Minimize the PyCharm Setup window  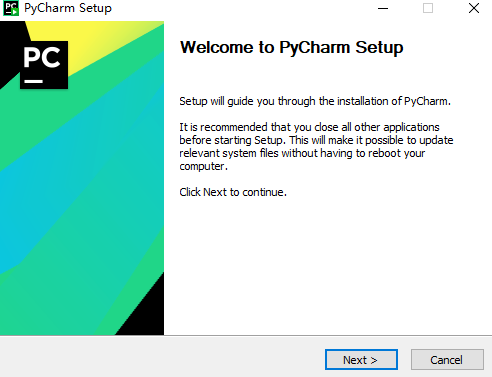pyautogui.click(x=383, y=8)
